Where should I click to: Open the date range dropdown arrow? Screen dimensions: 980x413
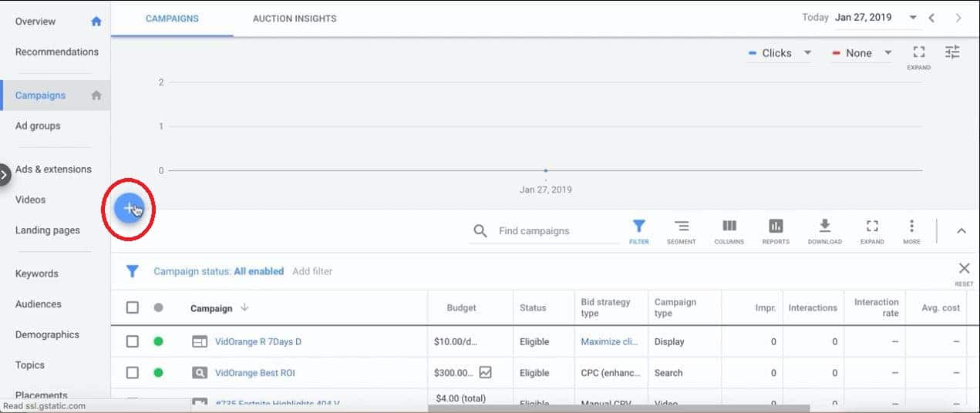[913, 18]
